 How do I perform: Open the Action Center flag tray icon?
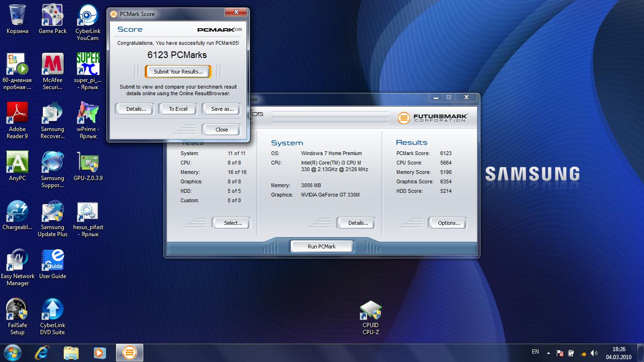pyautogui.click(x=561, y=353)
